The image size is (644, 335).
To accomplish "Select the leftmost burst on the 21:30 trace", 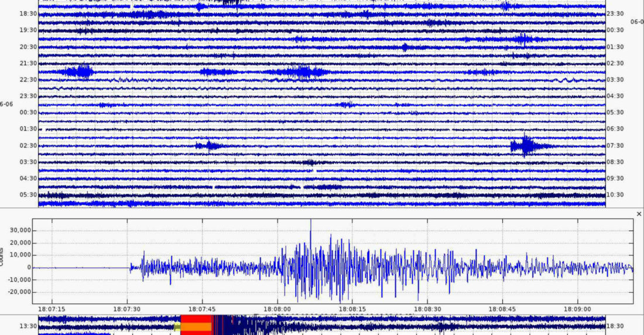I will [79, 71].
